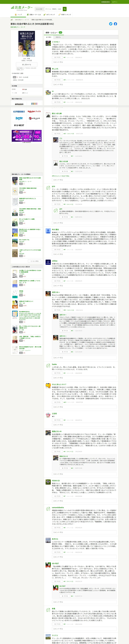The width and height of the screenshot is (129, 644).
Task: Open 結婚の社会学 (ちくま新書 1789) book link
Action: tap(30, 281)
